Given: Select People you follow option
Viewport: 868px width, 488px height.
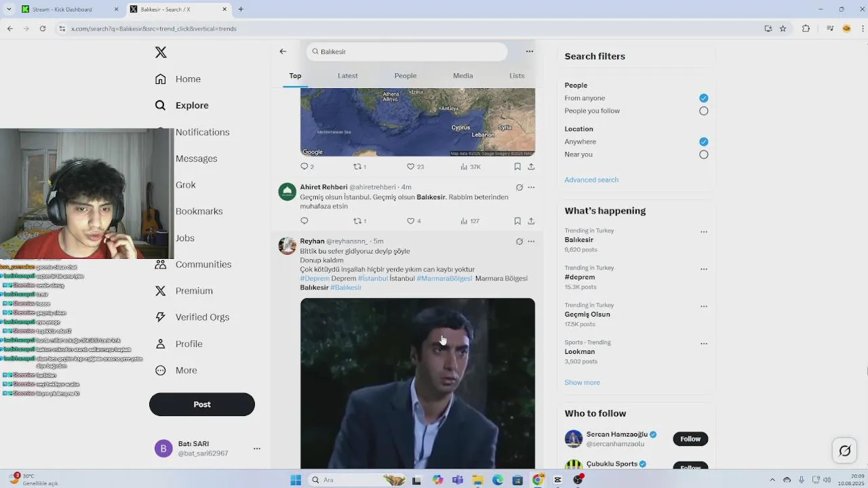Looking at the screenshot, I should [704, 111].
